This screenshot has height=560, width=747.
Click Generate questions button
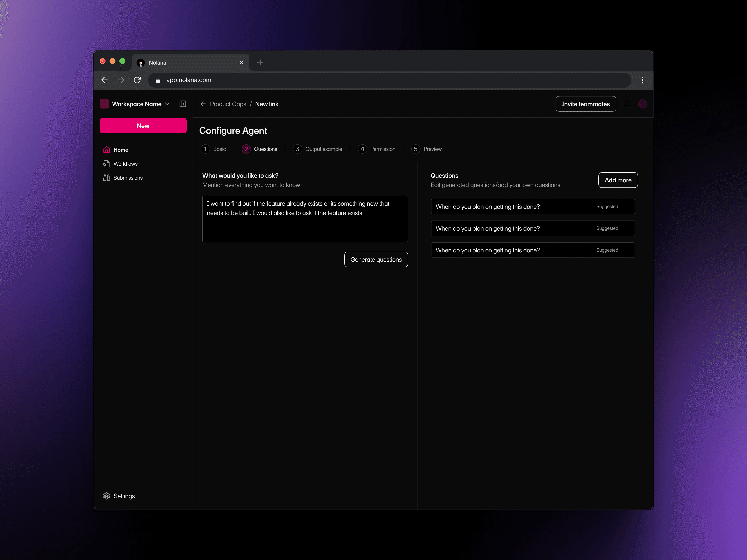[x=376, y=259]
